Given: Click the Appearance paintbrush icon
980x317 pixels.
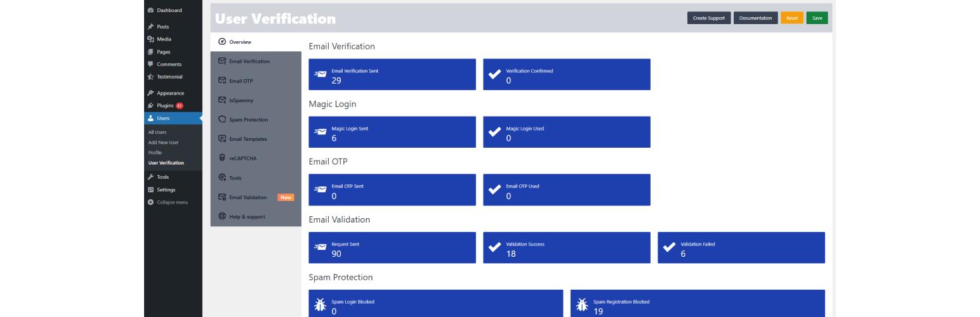Looking at the screenshot, I should (150, 93).
